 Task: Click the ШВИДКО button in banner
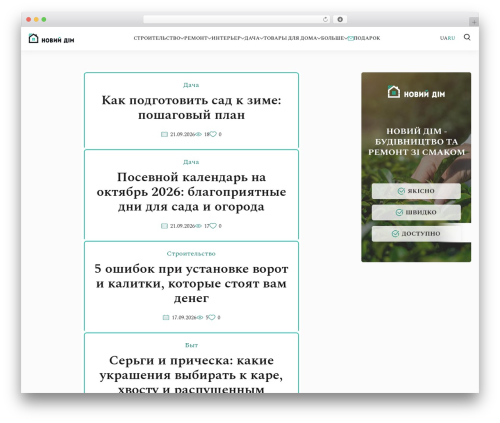tap(416, 212)
